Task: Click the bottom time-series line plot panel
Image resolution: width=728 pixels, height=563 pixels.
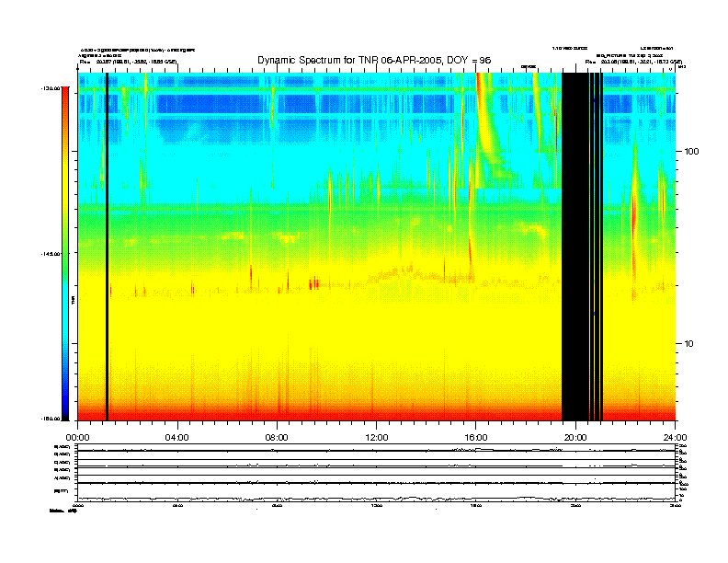Action: (377, 499)
